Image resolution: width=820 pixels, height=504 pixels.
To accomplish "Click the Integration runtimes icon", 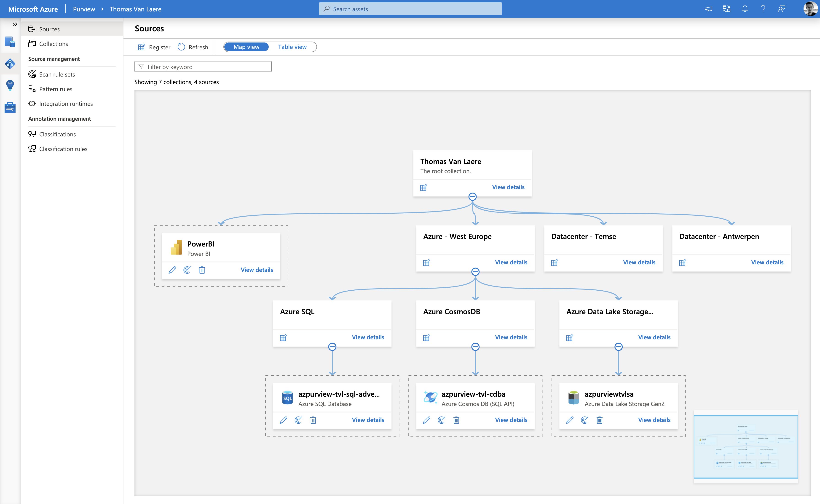I will point(32,103).
